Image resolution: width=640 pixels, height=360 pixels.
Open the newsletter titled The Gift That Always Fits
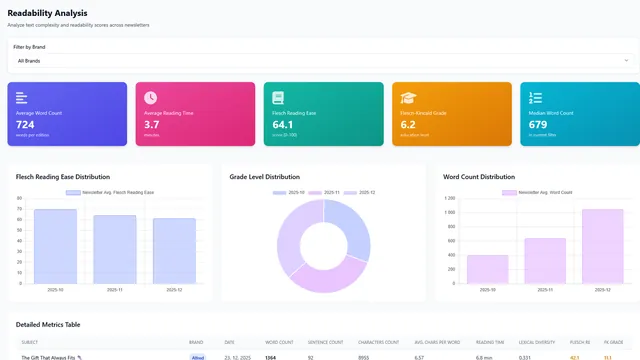pos(48,358)
